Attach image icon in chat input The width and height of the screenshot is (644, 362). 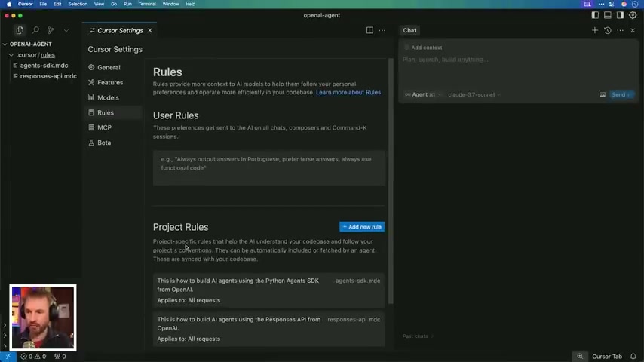[x=602, y=94]
